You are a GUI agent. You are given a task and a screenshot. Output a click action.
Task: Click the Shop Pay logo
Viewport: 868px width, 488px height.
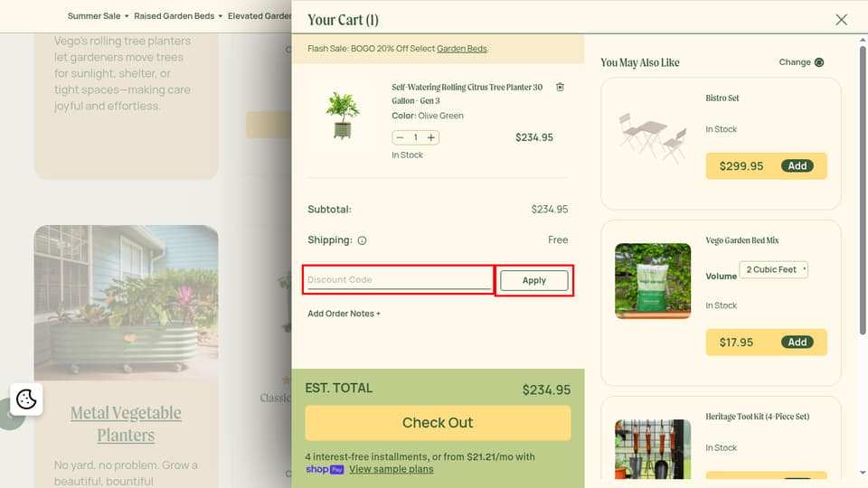pyautogui.click(x=325, y=469)
